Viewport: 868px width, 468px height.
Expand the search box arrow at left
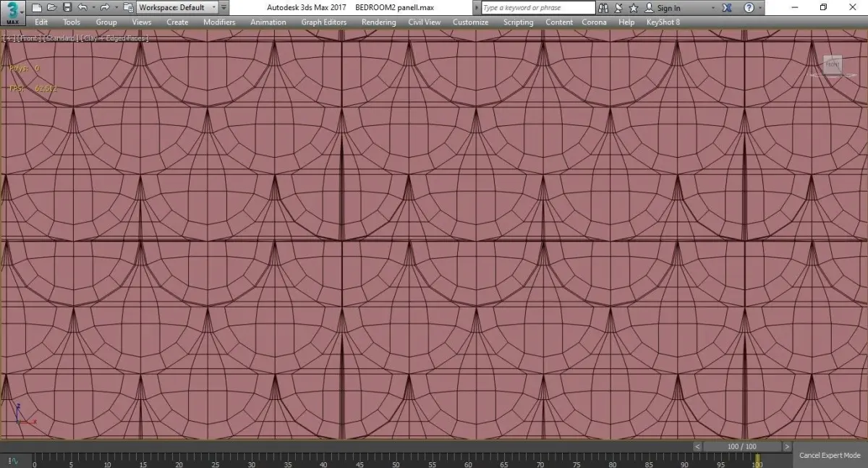click(x=477, y=8)
